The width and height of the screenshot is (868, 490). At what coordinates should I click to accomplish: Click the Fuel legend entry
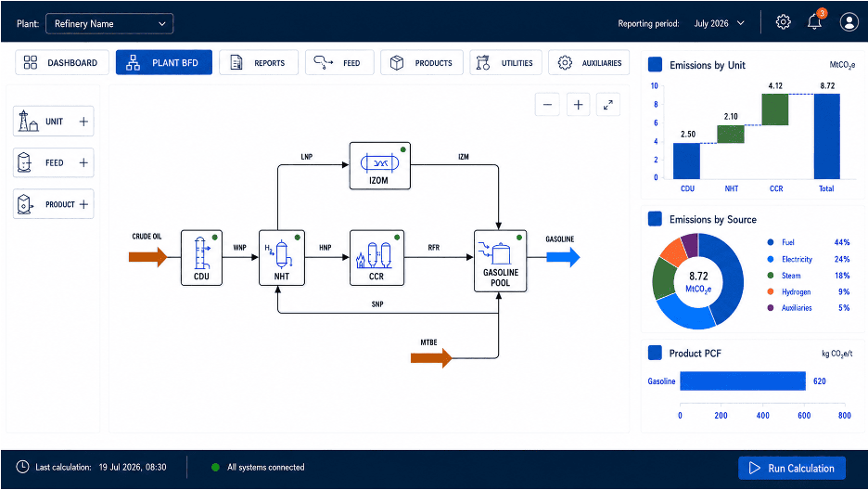(x=809, y=242)
